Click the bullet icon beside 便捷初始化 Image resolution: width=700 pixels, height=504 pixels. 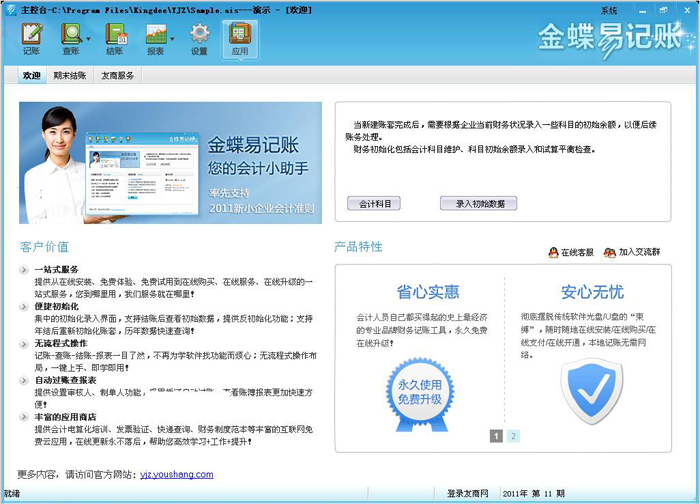tap(24, 306)
